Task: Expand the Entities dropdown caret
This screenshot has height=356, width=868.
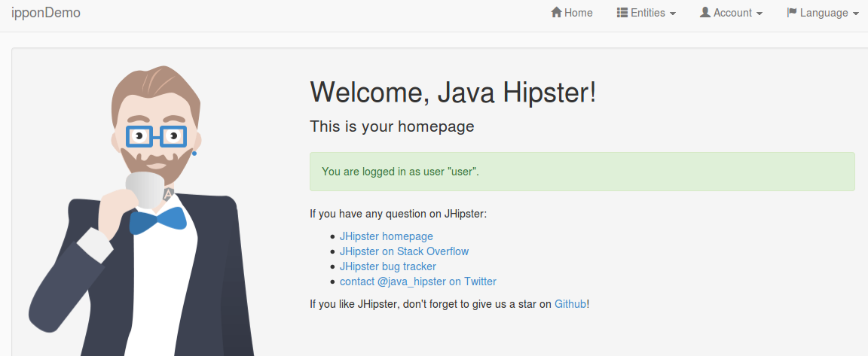Action: click(x=673, y=14)
